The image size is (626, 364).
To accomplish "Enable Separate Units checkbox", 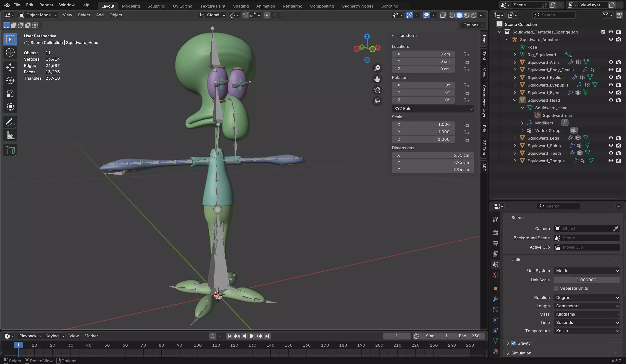I will click(557, 288).
